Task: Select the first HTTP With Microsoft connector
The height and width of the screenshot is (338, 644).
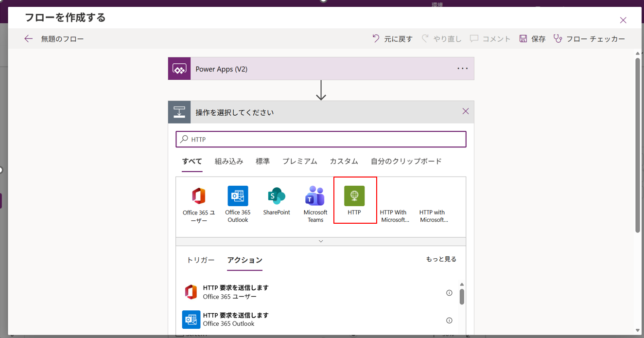Action: 394,216
